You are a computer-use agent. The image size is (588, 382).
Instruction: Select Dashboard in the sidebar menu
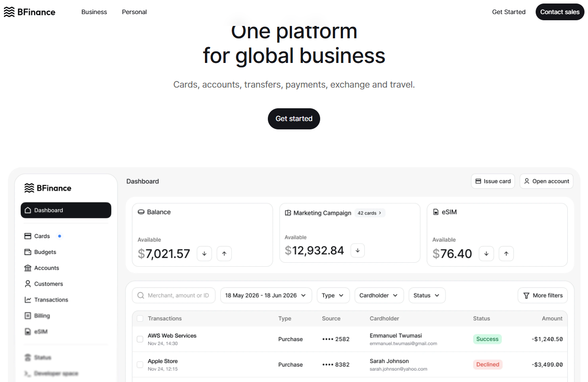tap(66, 210)
